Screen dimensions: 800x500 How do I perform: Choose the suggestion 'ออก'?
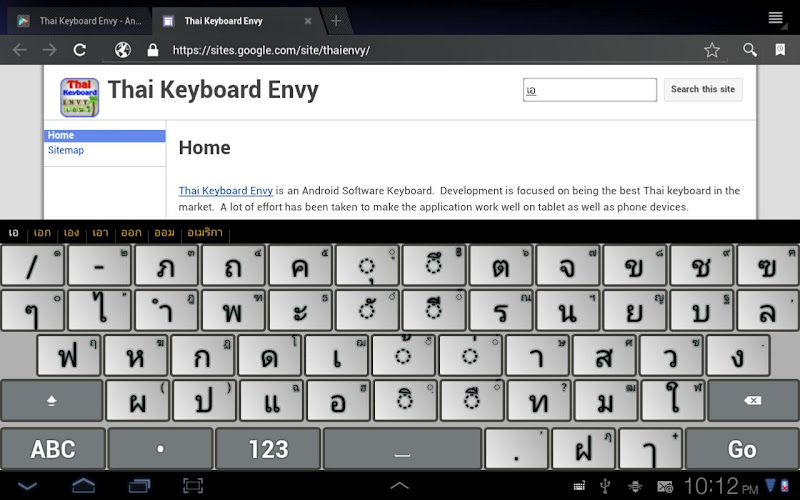(x=131, y=233)
